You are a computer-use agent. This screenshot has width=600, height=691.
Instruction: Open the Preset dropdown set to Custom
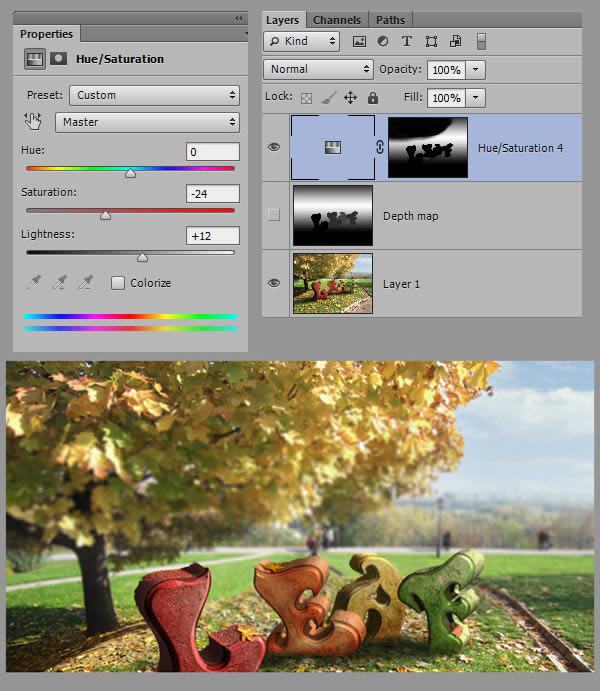(154, 95)
